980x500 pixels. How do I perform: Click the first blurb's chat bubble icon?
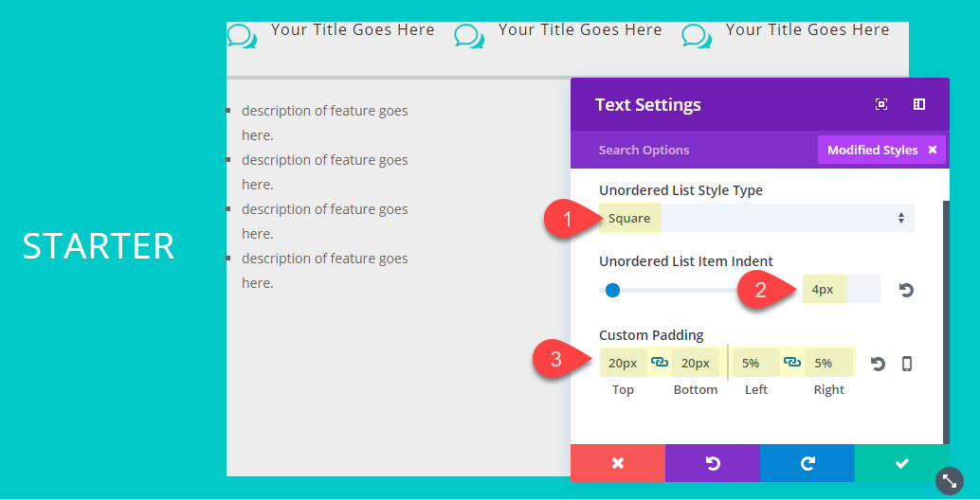point(242,36)
